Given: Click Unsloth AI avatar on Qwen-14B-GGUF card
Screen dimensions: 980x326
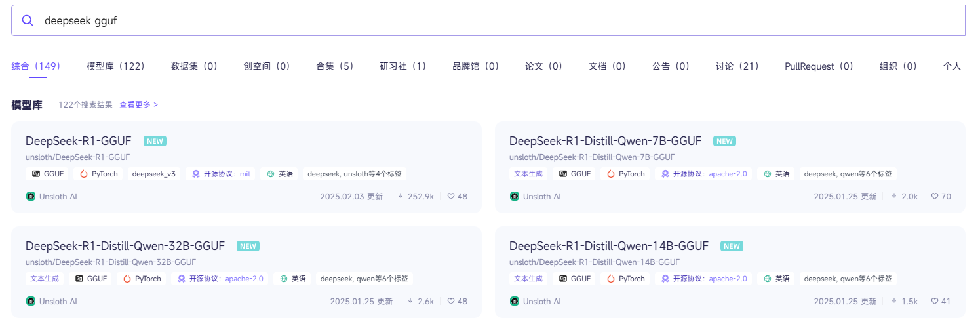Looking at the screenshot, I should point(514,301).
